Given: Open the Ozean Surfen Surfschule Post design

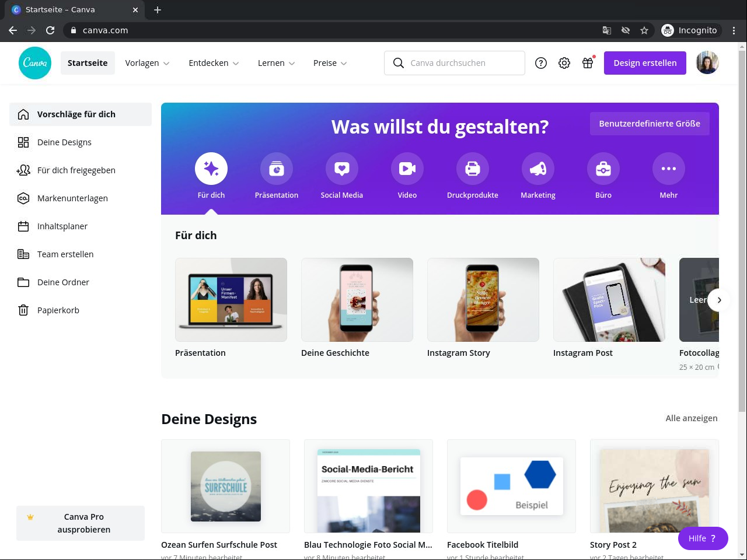Looking at the screenshot, I should (x=225, y=486).
